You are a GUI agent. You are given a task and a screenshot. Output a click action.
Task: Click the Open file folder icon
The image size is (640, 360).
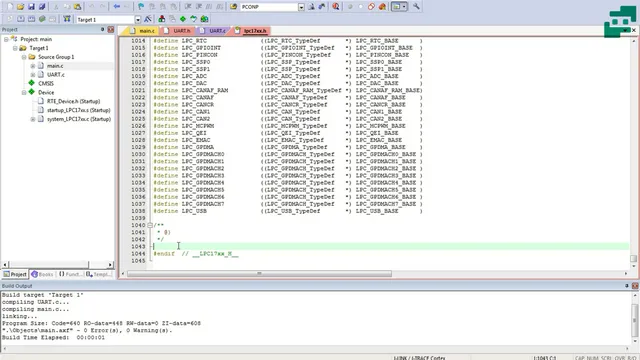coord(20,7)
